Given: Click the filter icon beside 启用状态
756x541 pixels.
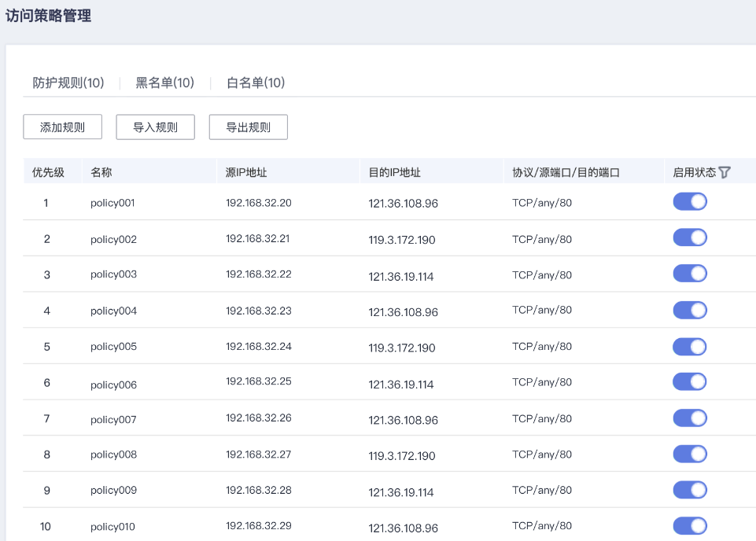Looking at the screenshot, I should click(725, 172).
